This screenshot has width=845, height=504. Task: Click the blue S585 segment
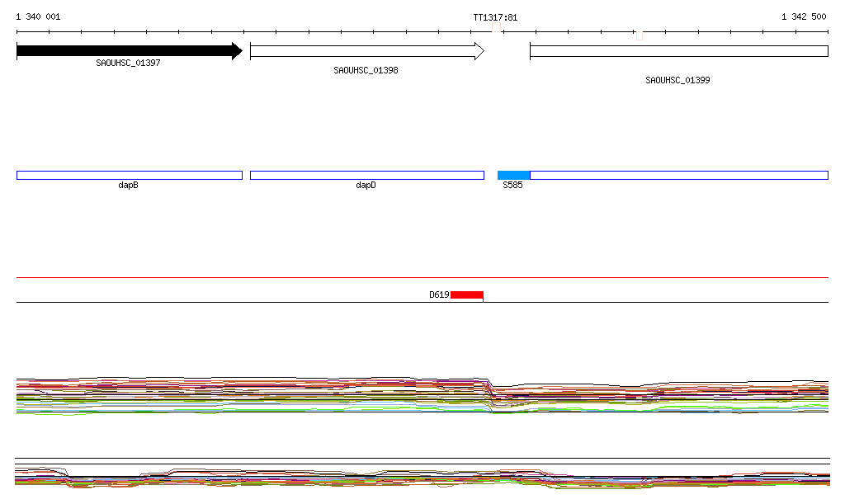click(x=513, y=175)
